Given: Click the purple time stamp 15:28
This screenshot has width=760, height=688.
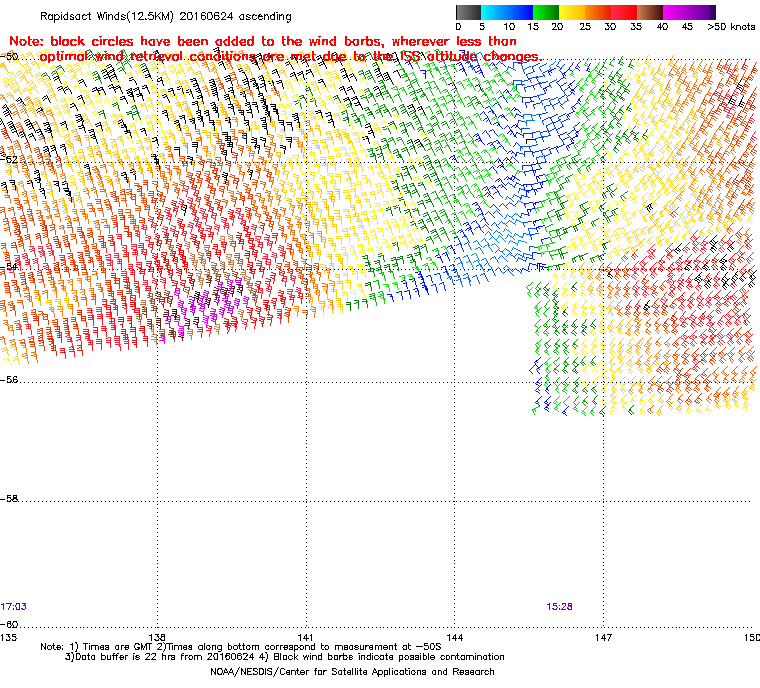Looking at the screenshot, I should click(559, 607).
